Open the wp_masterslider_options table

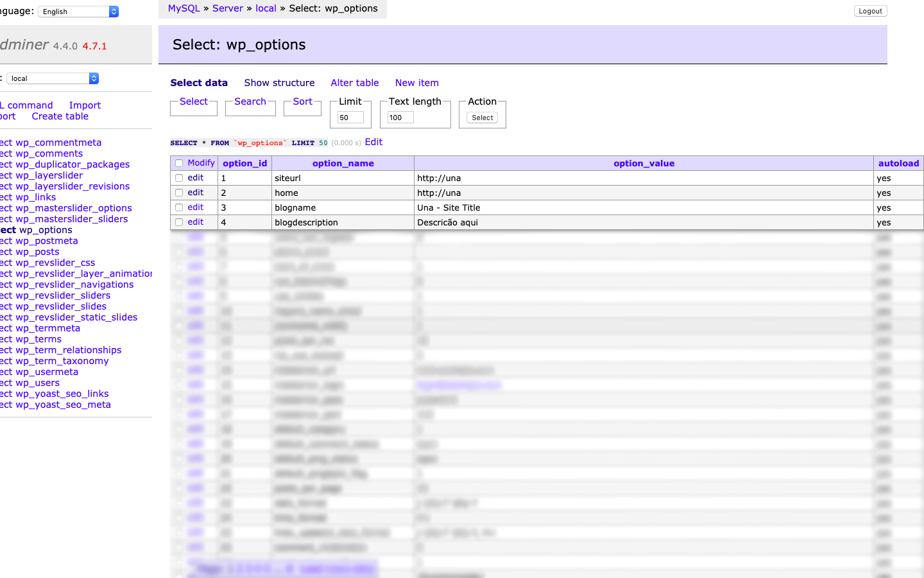click(74, 208)
